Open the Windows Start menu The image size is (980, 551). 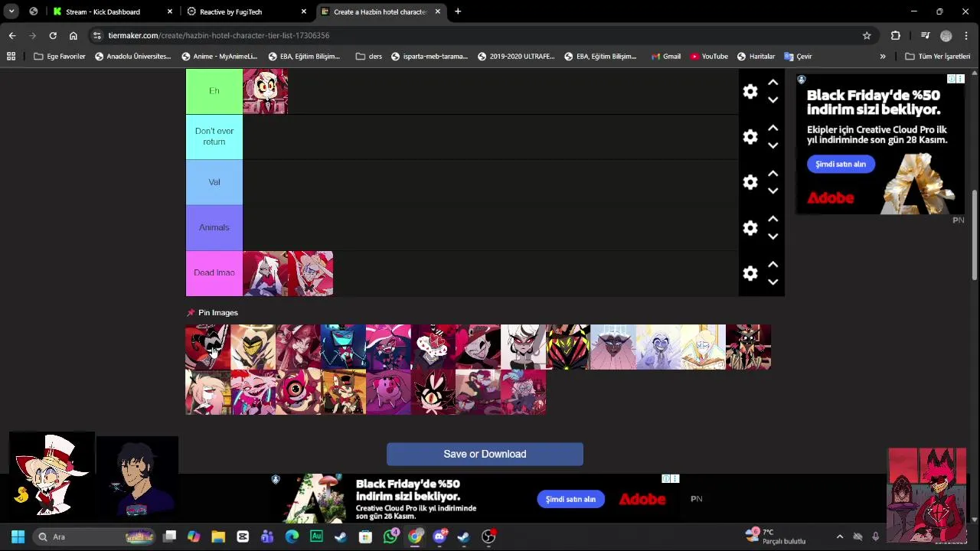tap(18, 536)
